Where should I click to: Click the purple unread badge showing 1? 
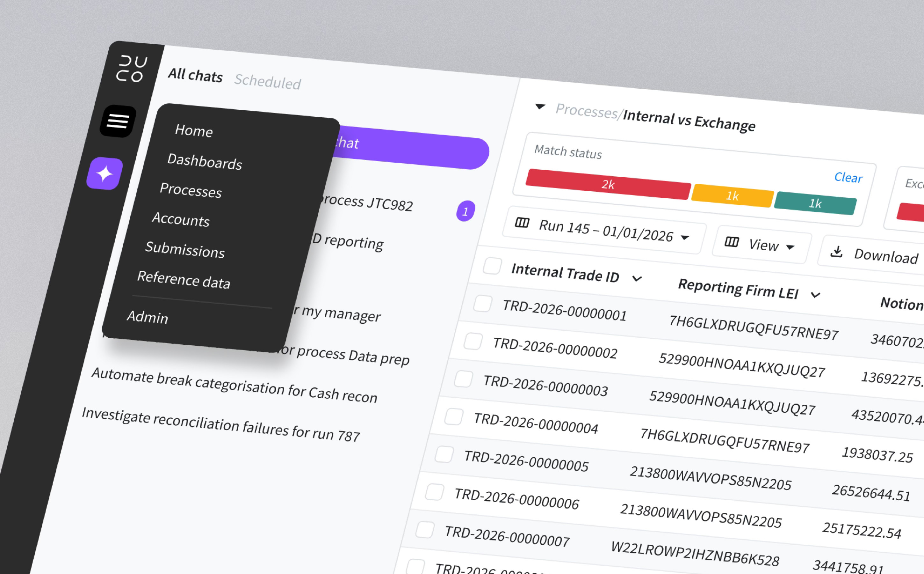466,211
